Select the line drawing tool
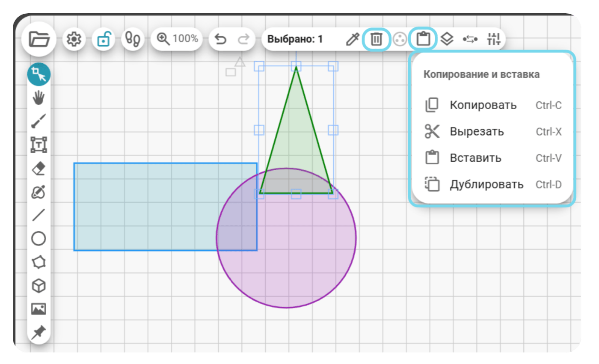The image size is (599, 364). [39, 215]
